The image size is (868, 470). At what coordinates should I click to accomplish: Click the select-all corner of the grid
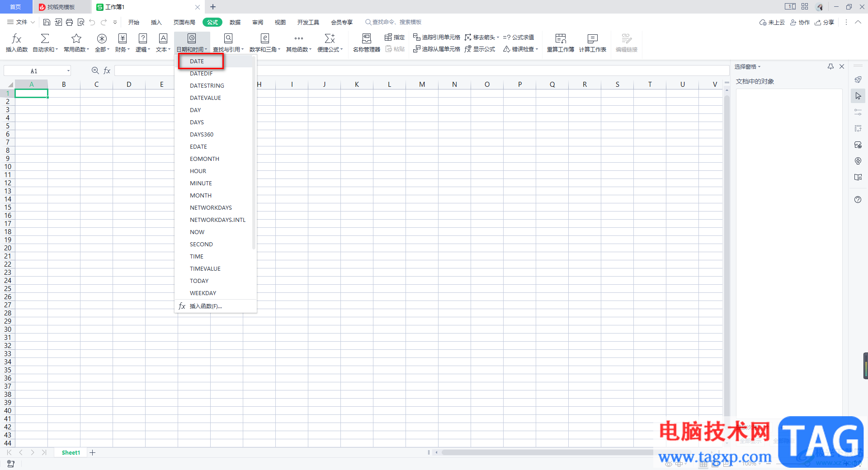point(8,84)
